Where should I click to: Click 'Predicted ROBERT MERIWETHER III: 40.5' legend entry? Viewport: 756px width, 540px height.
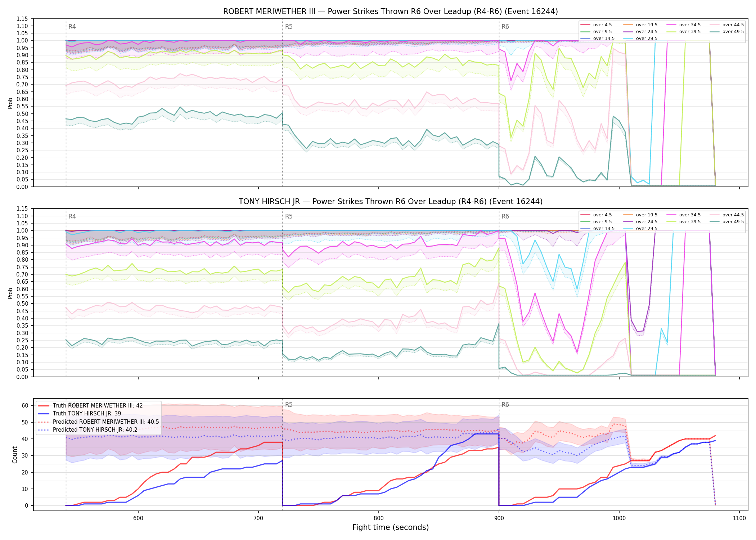98,422
